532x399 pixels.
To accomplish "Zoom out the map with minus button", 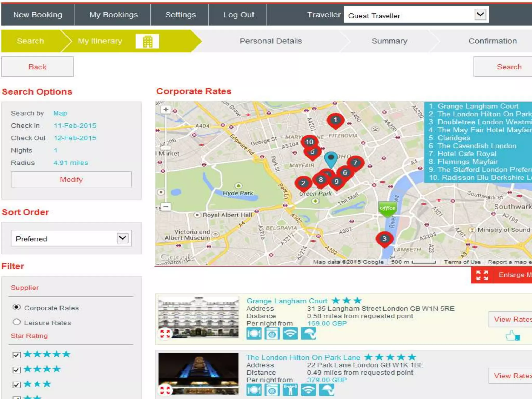I will pos(166,207).
